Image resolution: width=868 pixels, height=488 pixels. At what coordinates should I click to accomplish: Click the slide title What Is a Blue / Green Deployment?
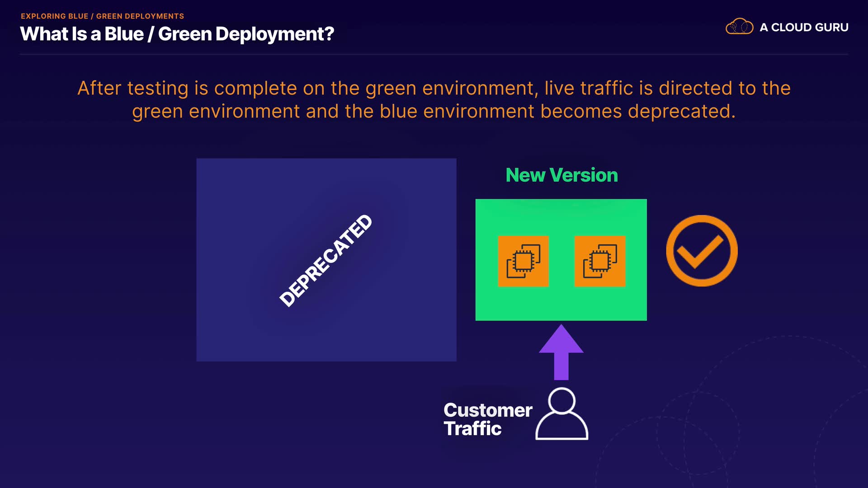[x=177, y=34]
